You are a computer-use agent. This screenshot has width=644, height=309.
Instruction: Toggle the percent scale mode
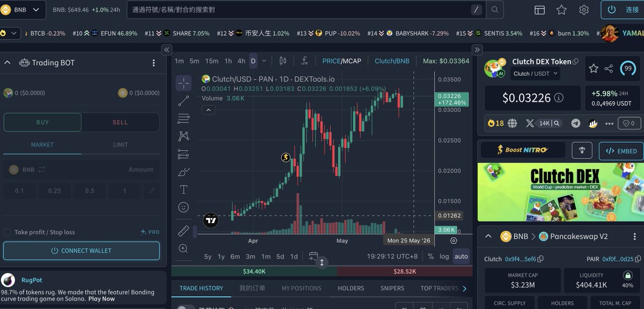click(430, 256)
